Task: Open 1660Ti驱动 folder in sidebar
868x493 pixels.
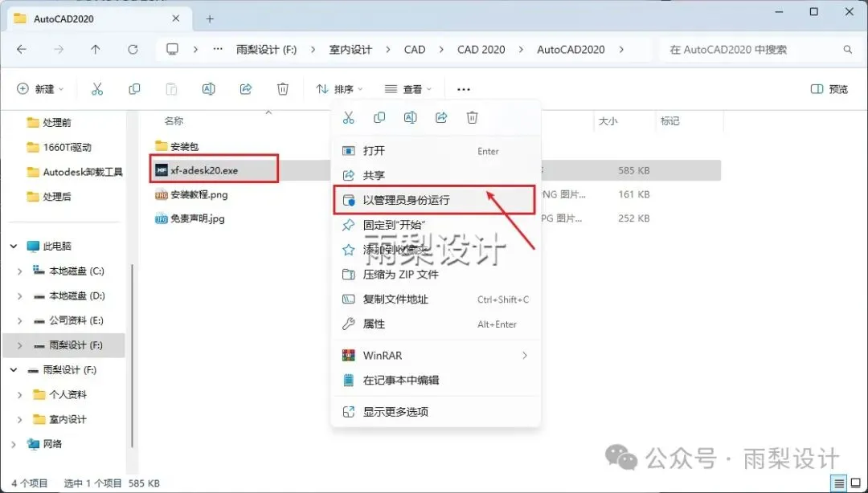Action: pos(67,147)
